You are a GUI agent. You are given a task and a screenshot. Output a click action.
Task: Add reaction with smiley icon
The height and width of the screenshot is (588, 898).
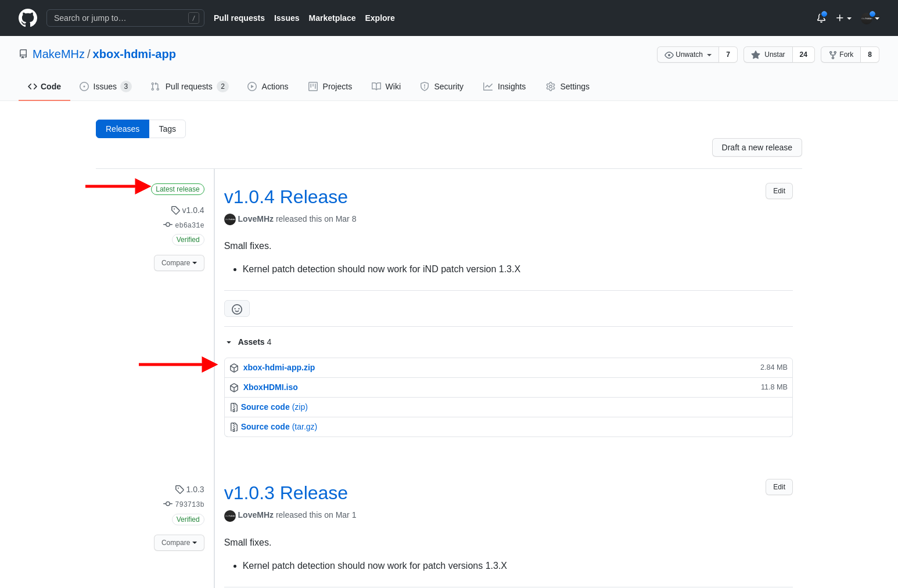click(237, 309)
